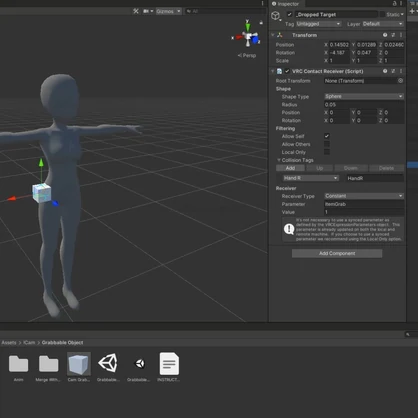The image size is (418, 418).
Task: Toggle the _Dropped Target active checkbox
Action: coord(289,14)
